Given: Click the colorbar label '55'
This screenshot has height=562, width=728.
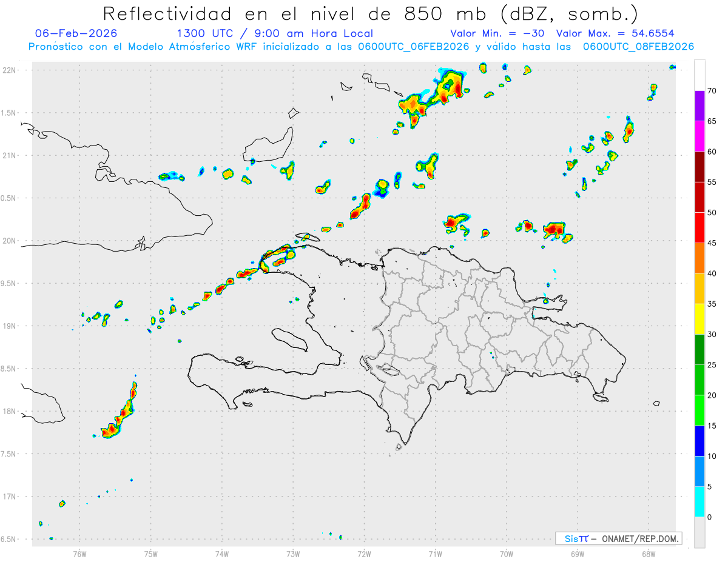Looking at the screenshot, I should tap(712, 182).
